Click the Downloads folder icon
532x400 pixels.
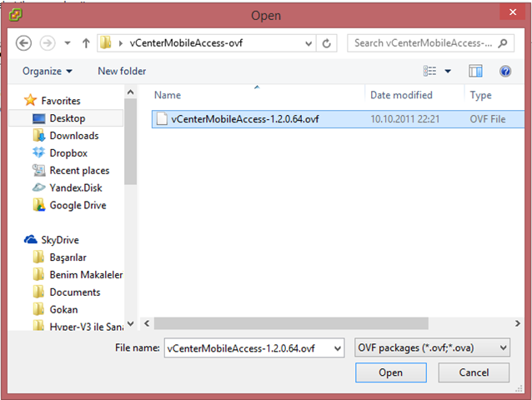(38, 136)
